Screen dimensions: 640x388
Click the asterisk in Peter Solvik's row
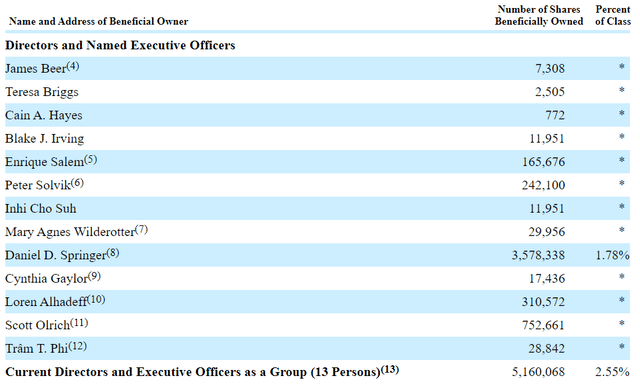(x=622, y=184)
